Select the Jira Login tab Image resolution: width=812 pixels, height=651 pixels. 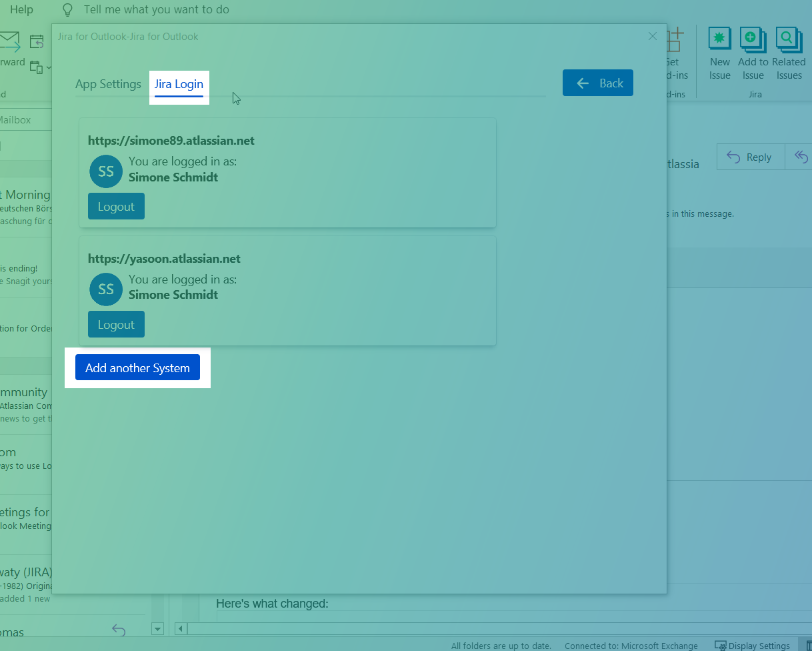179,84
